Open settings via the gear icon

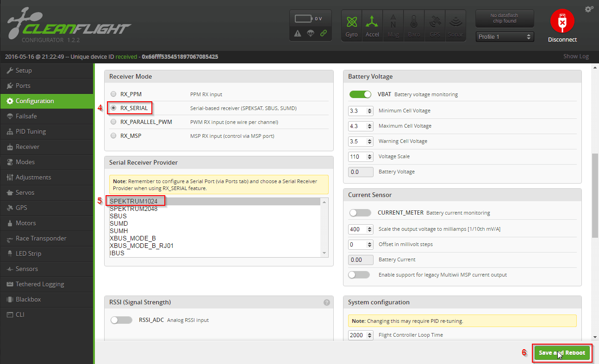589,9
